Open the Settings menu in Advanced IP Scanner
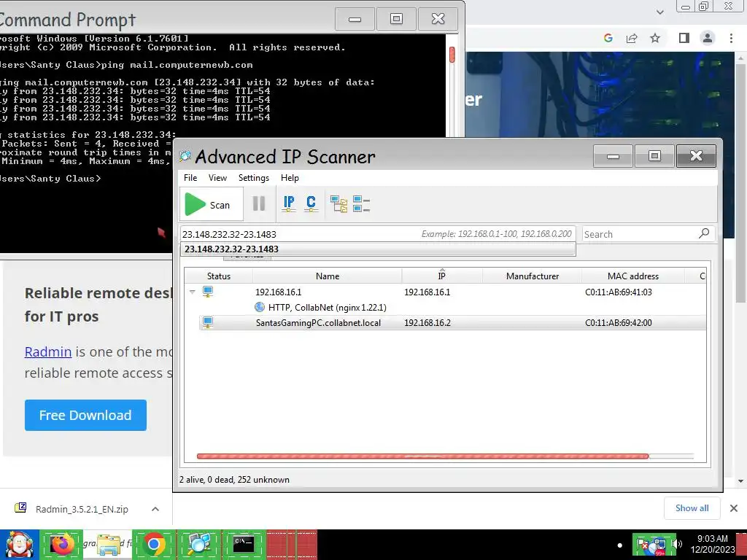Image resolution: width=747 pixels, height=560 pixels. [253, 178]
